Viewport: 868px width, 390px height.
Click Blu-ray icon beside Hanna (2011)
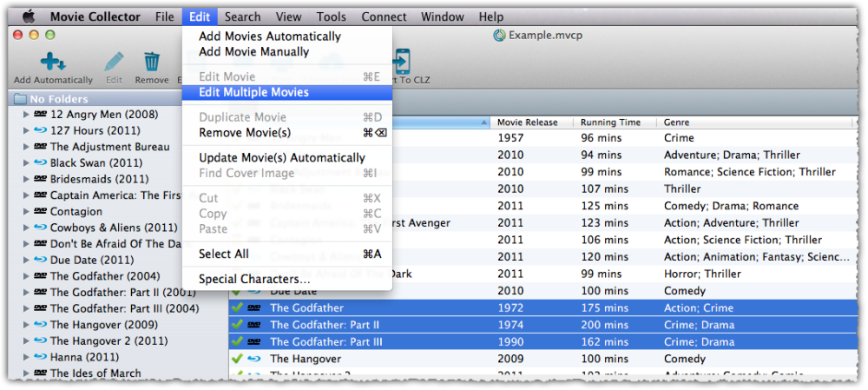(41, 357)
